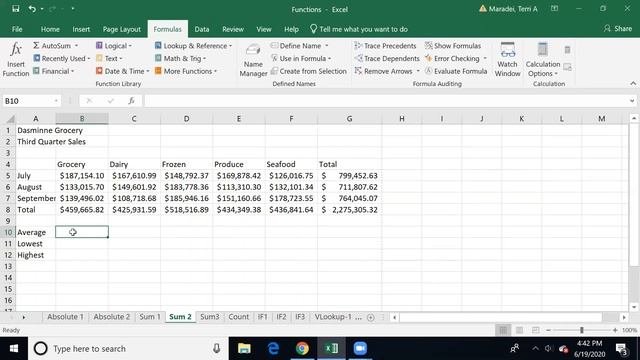640x360 pixels.
Task: Click Remove Arrows
Action: 384,71
